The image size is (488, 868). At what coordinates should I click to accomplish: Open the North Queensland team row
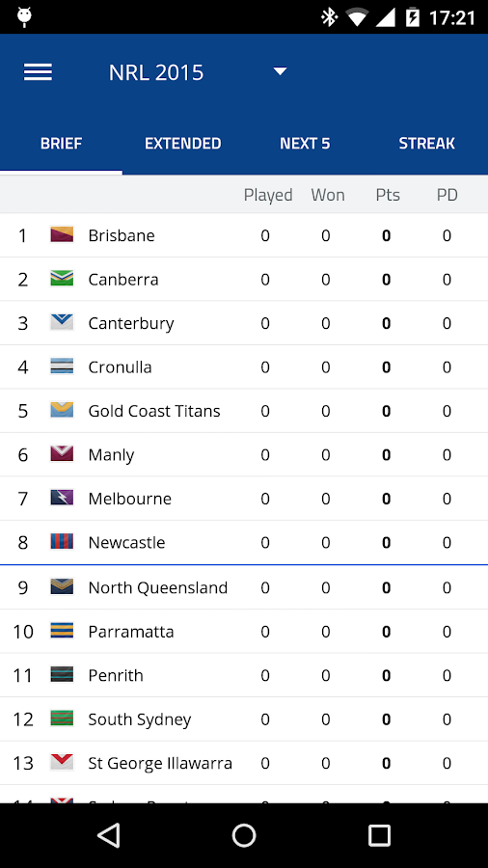[x=244, y=587]
